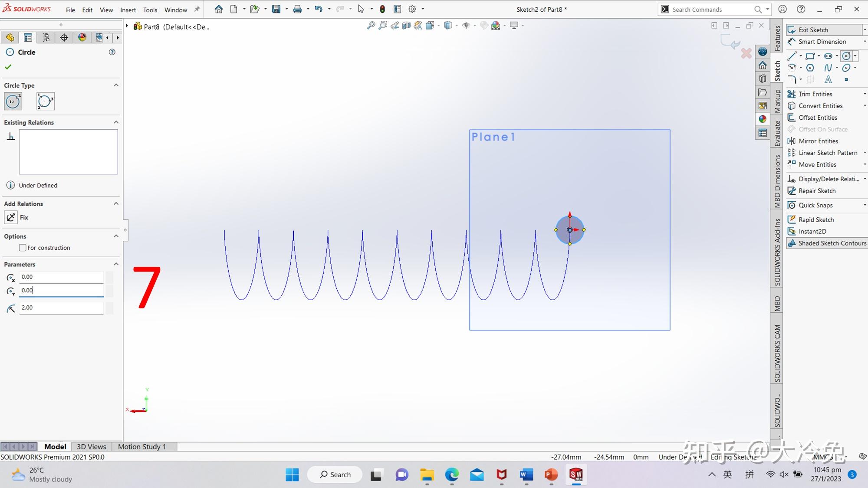Add a Fix relation
The width and height of the screenshot is (868, 488).
[16, 217]
